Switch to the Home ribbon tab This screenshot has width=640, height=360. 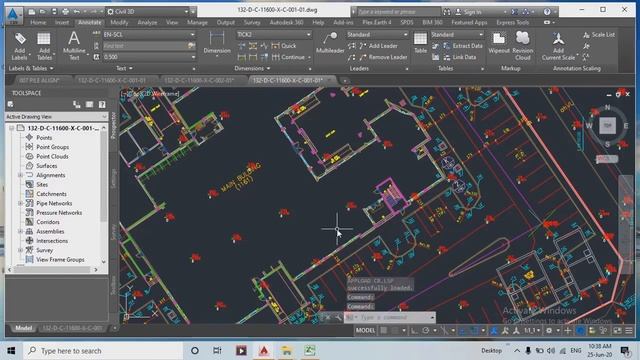pyautogui.click(x=38, y=22)
